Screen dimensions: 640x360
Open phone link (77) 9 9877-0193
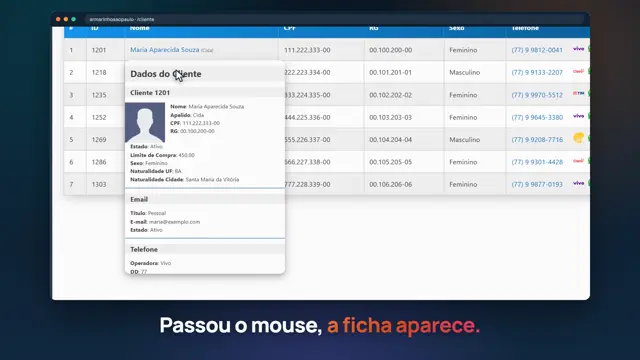tap(537, 184)
